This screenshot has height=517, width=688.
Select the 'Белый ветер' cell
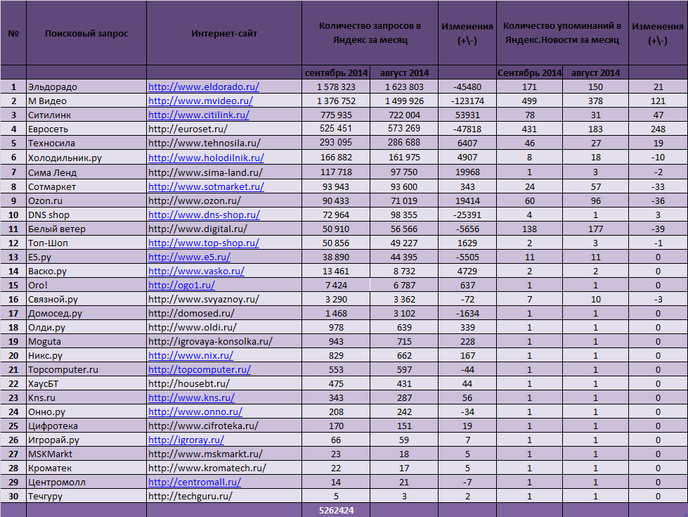pos(86,229)
